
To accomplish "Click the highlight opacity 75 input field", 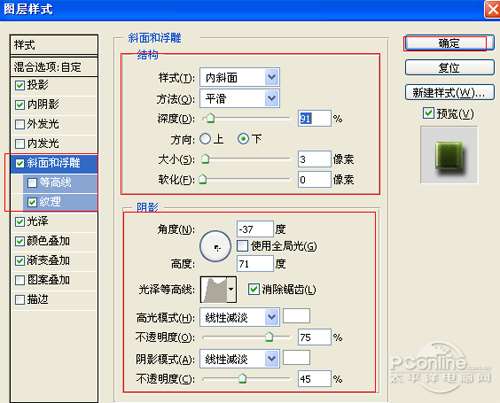I will point(314,337).
